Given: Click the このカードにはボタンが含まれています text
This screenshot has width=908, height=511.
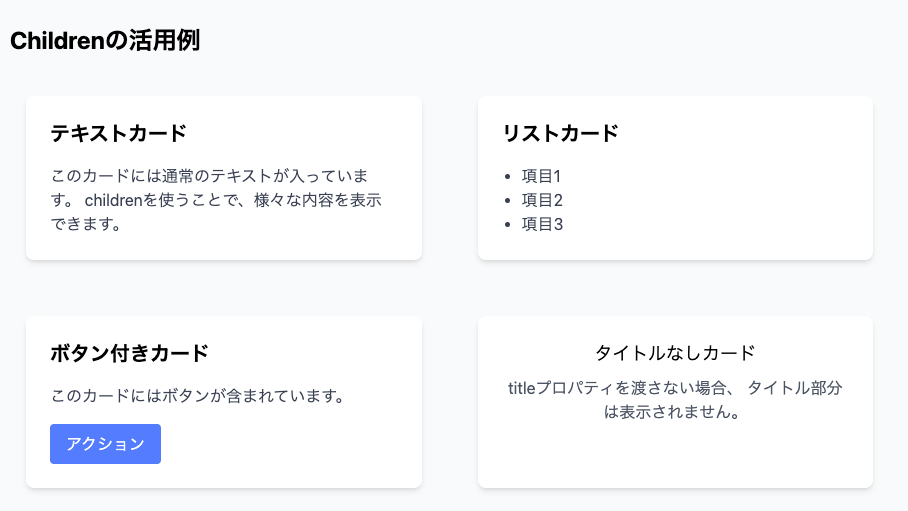Looking at the screenshot, I should click(x=197, y=396).
